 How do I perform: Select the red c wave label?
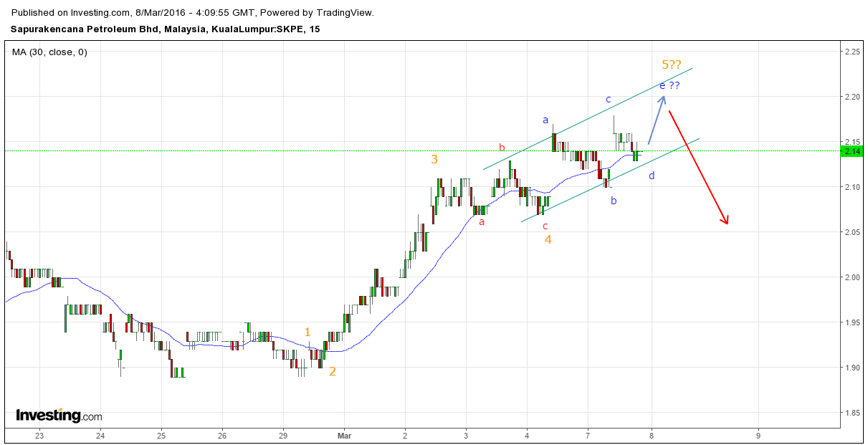(545, 225)
